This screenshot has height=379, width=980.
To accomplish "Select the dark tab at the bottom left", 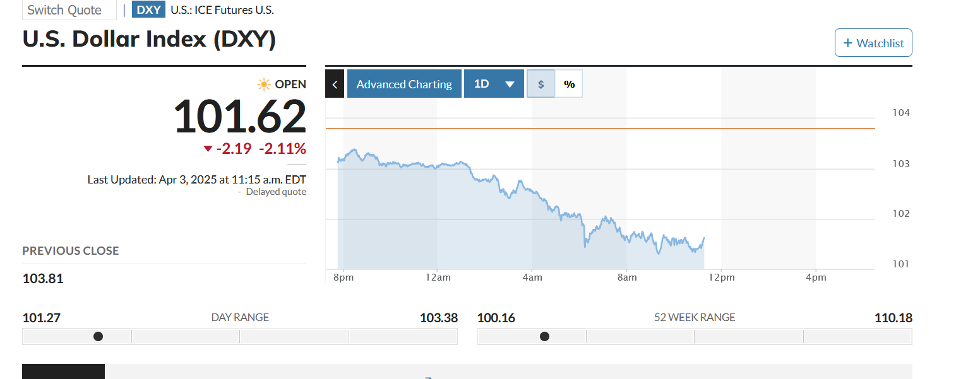I will 63,372.
